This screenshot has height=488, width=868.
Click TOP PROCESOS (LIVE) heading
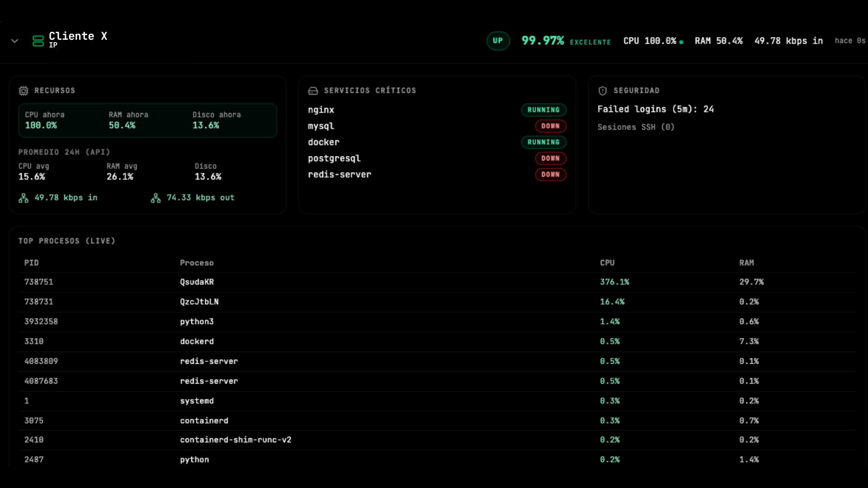point(66,241)
